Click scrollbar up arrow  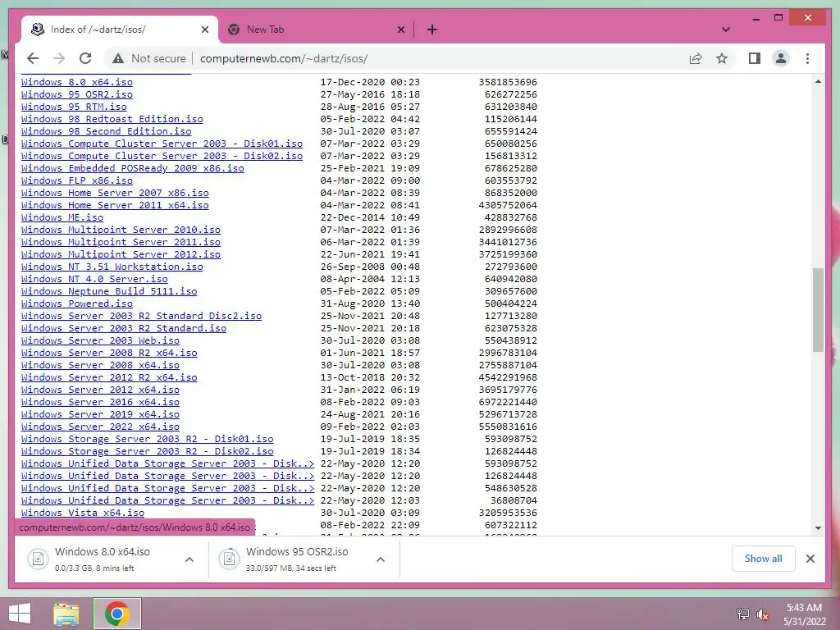pos(818,81)
